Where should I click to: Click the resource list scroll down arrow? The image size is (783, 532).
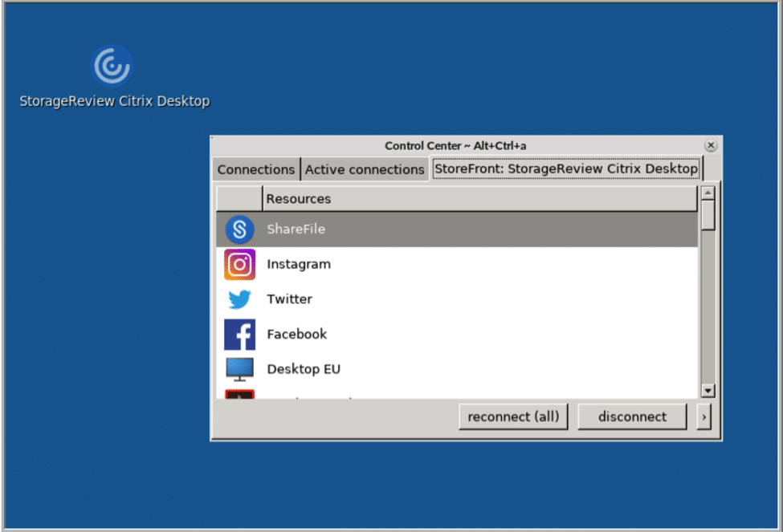708,391
